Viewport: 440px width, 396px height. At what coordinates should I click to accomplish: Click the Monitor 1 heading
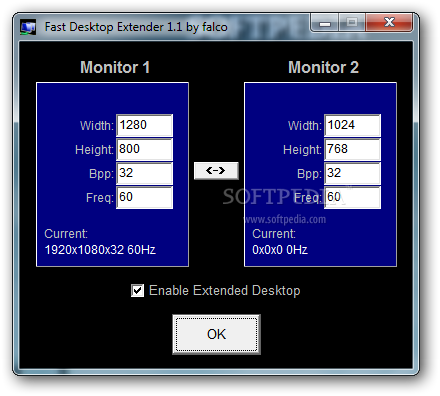click(x=115, y=67)
